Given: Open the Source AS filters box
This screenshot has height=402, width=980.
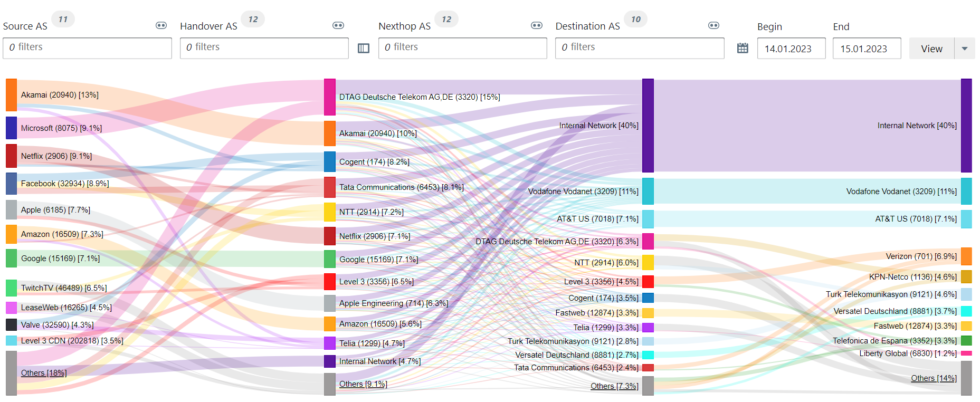Looking at the screenshot, I should point(87,48).
